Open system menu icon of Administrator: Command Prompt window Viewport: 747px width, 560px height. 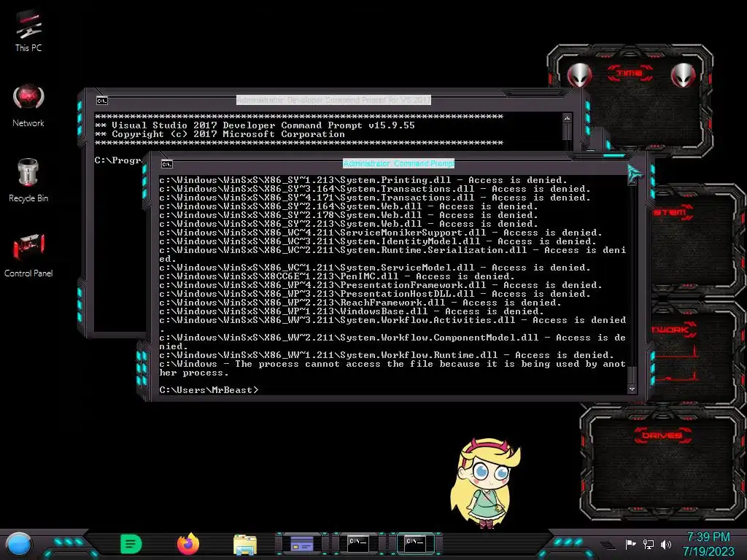(167, 164)
